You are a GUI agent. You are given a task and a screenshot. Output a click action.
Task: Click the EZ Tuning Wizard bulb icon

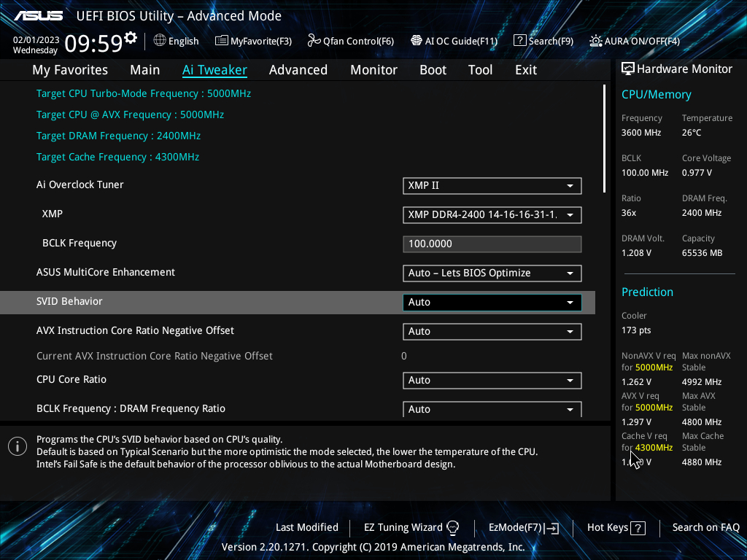(452, 528)
